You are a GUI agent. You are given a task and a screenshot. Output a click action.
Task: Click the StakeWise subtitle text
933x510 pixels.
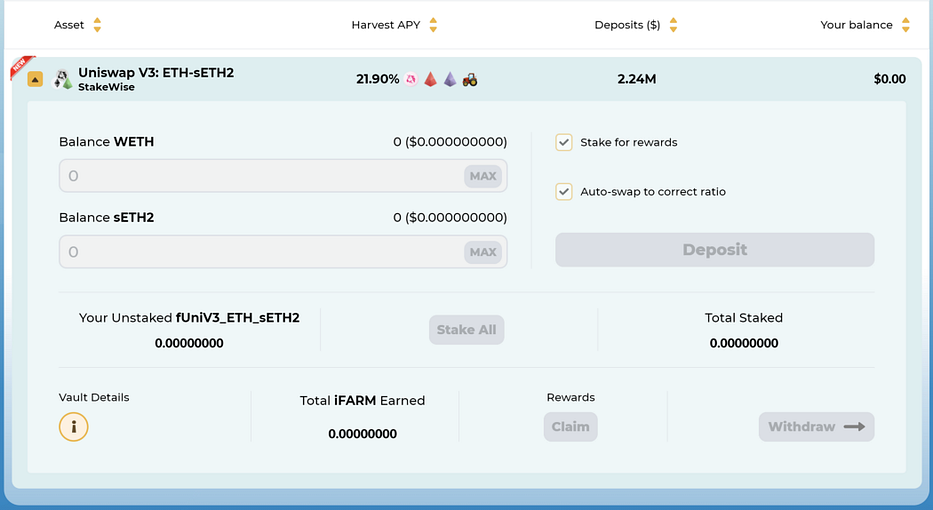(107, 87)
